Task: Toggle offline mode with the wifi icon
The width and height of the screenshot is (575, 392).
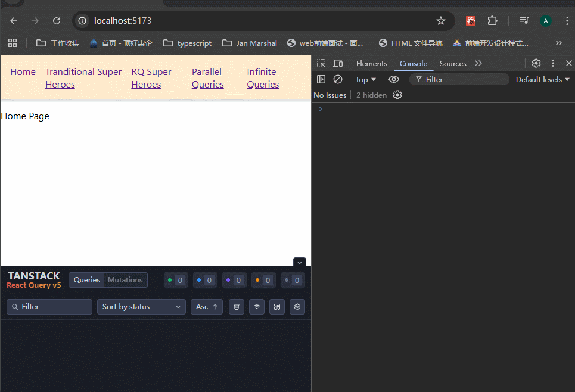Action: 257,307
